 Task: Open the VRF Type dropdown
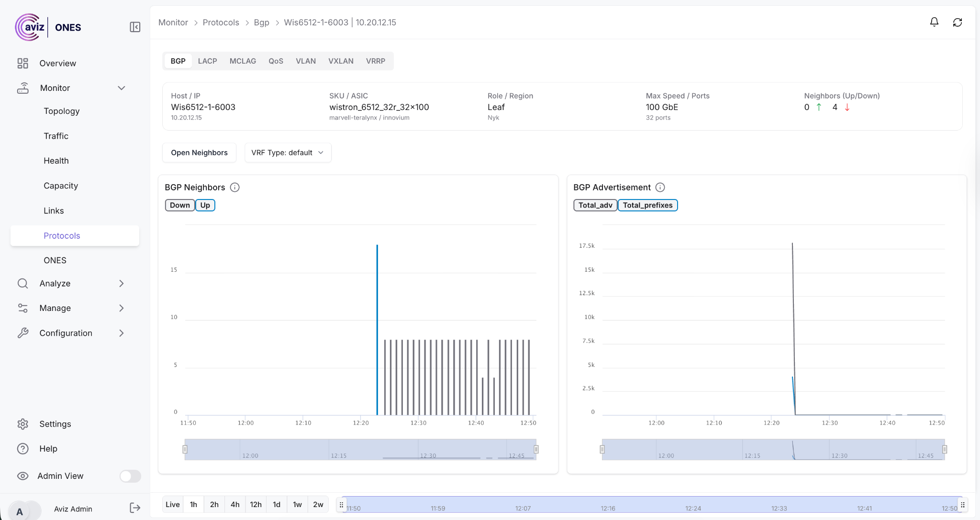coord(288,153)
